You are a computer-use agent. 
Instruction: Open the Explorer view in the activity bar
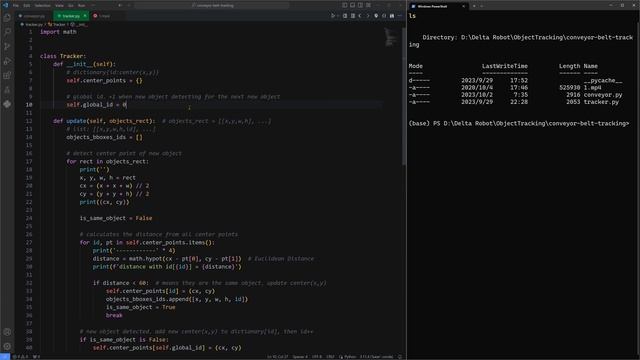[x=7, y=18]
